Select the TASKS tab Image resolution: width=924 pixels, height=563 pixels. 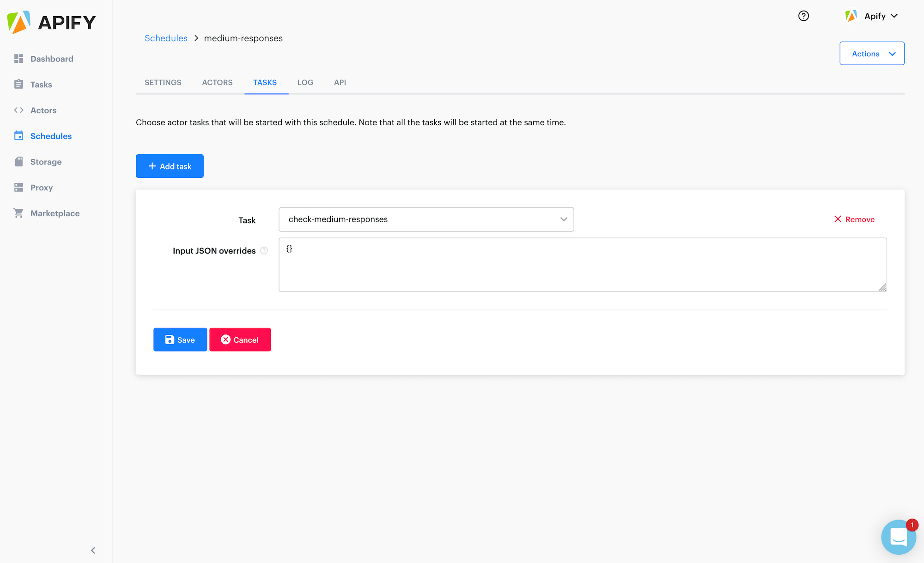(x=265, y=82)
